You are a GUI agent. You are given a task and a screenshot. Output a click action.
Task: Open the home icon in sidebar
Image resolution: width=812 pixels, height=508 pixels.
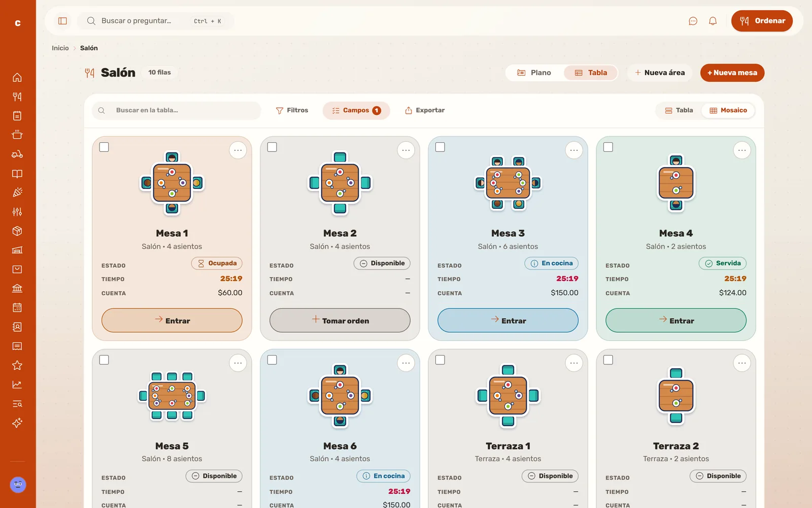tap(17, 78)
